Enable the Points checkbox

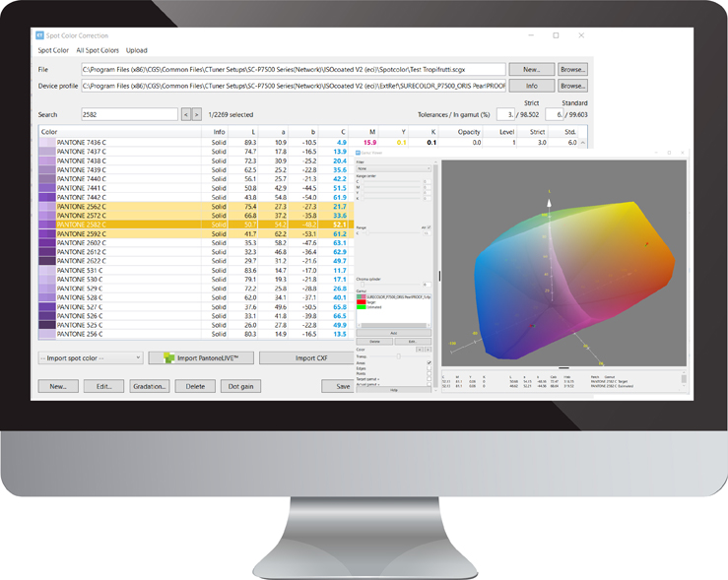click(429, 374)
